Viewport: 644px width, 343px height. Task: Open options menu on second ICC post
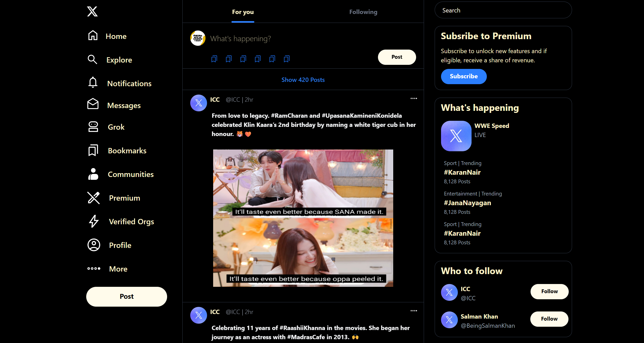414,311
